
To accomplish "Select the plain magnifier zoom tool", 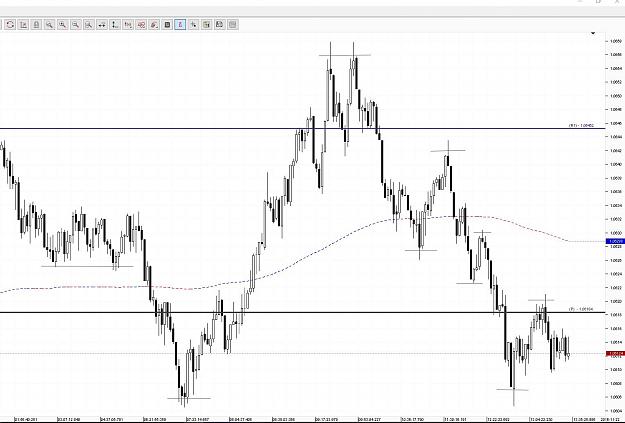I will pyautogui.click(x=49, y=25).
